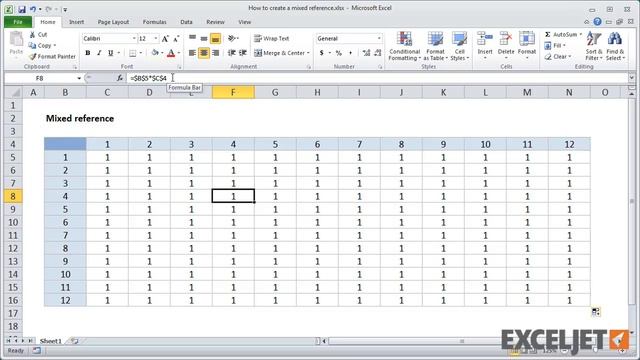The width and height of the screenshot is (640, 360).
Task: Click Decrease Decimal icon
Action: pos(378,53)
